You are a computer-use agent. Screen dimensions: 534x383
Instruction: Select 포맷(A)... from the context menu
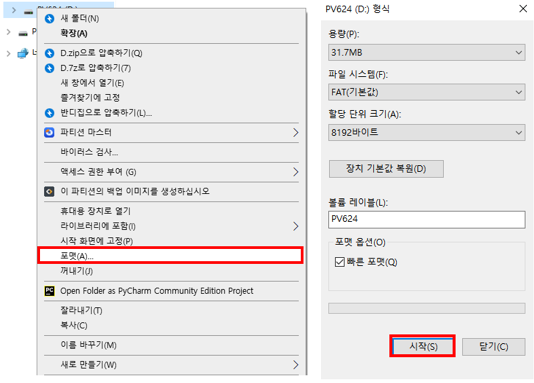170,256
